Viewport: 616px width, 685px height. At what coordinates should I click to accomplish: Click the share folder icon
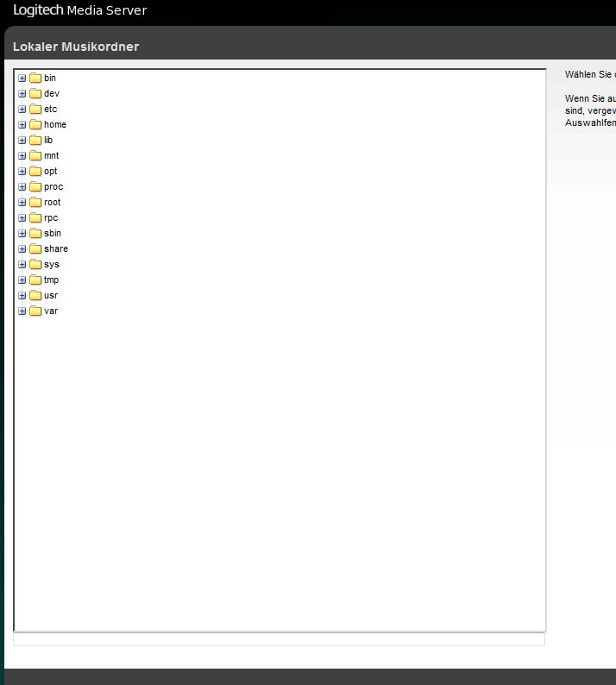[x=35, y=248]
